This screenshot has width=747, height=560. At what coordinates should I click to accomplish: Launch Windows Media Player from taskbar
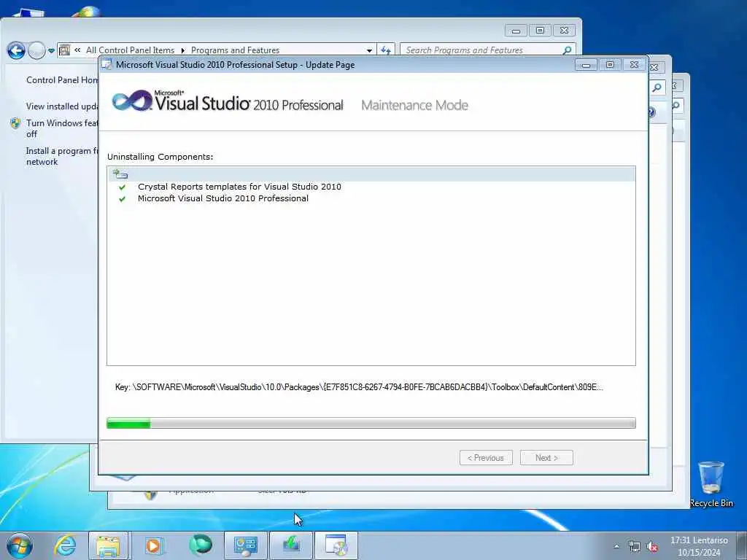tap(153, 545)
